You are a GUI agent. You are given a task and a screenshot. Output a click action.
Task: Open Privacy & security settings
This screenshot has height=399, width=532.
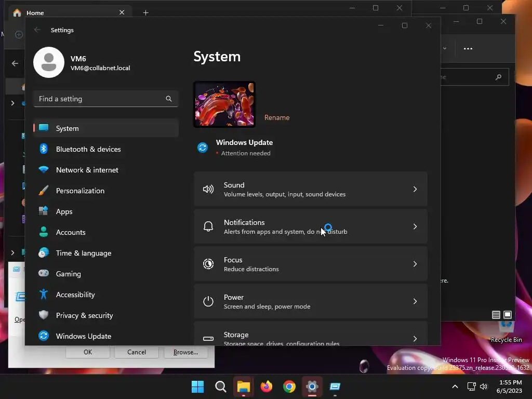tap(106, 315)
